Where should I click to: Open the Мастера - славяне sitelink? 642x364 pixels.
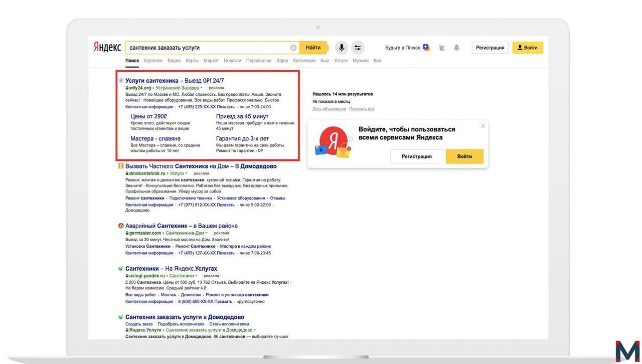point(155,138)
